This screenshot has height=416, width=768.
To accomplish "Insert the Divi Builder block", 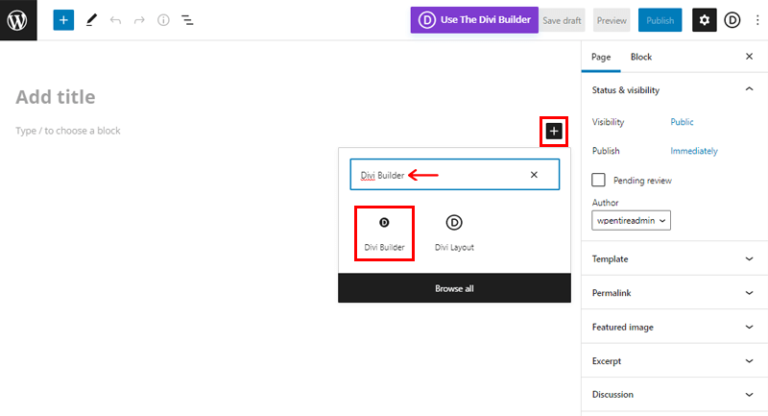I will click(x=384, y=233).
